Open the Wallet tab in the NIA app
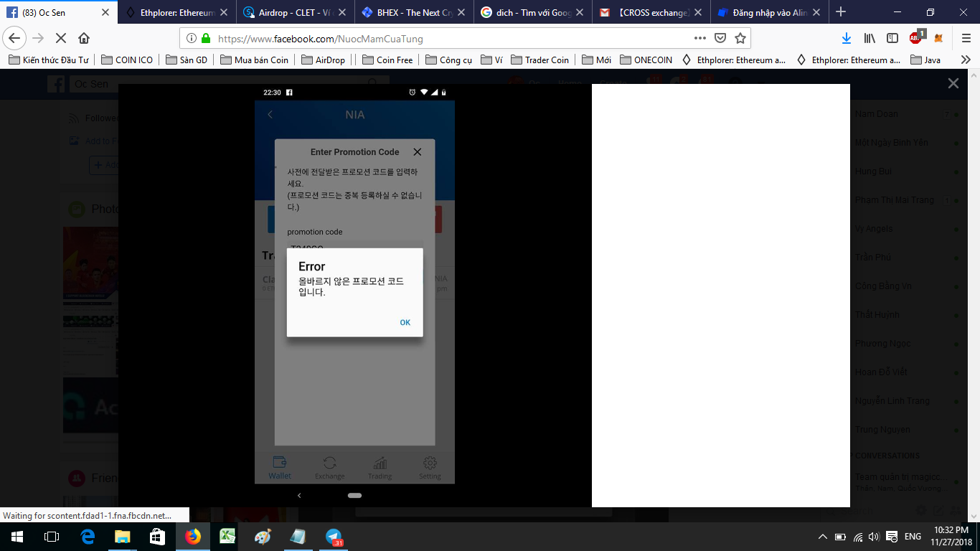Image resolution: width=980 pixels, height=551 pixels. click(280, 468)
